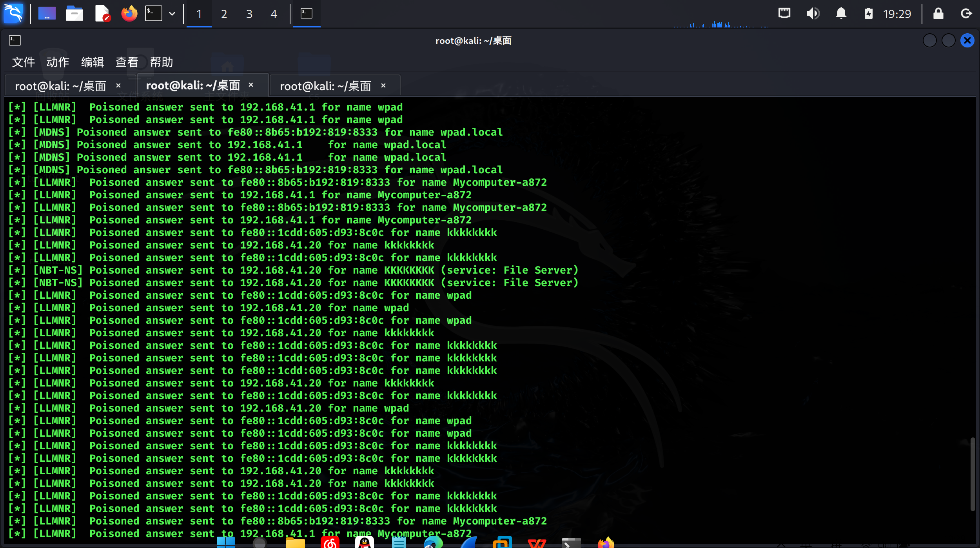Expand the terminal launcher dropdown arrow
This screenshot has width=980, height=548.
tap(172, 14)
